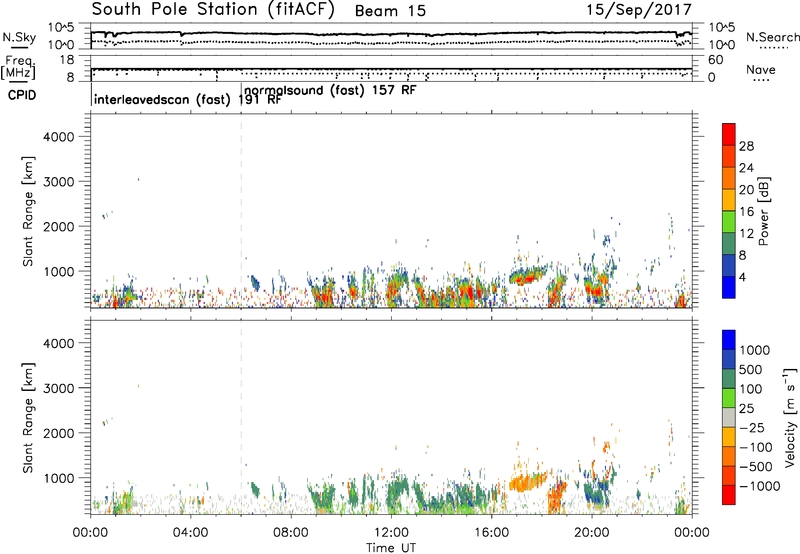
Task: Pick the light green 25–100 Velocity color bar segment
Action: (729, 398)
